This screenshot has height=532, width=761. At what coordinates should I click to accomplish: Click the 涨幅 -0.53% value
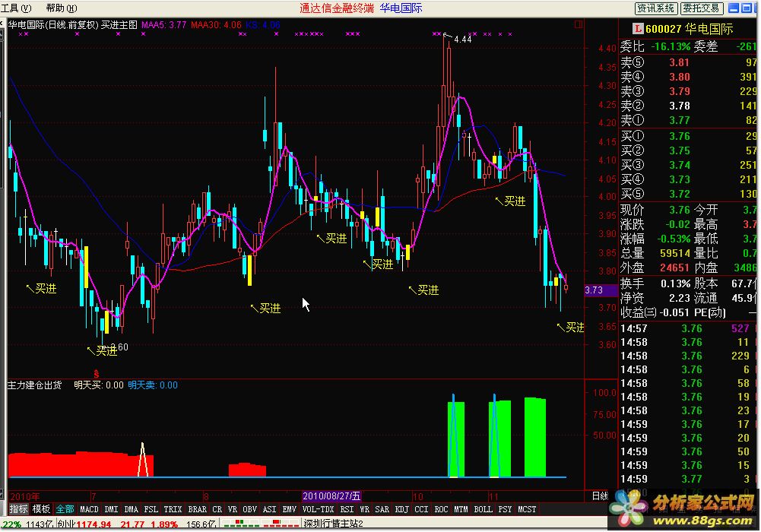pos(673,239)
